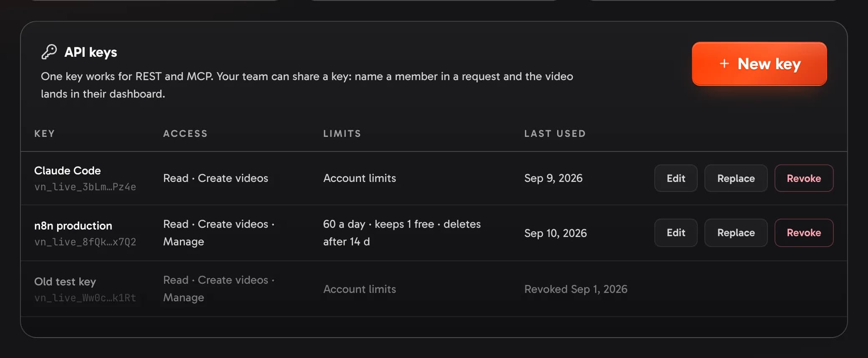The width and height of the screenshot is (868, 358).
Task: Click Claude Code's Account limits cell
Action: [x=360, y=178]
